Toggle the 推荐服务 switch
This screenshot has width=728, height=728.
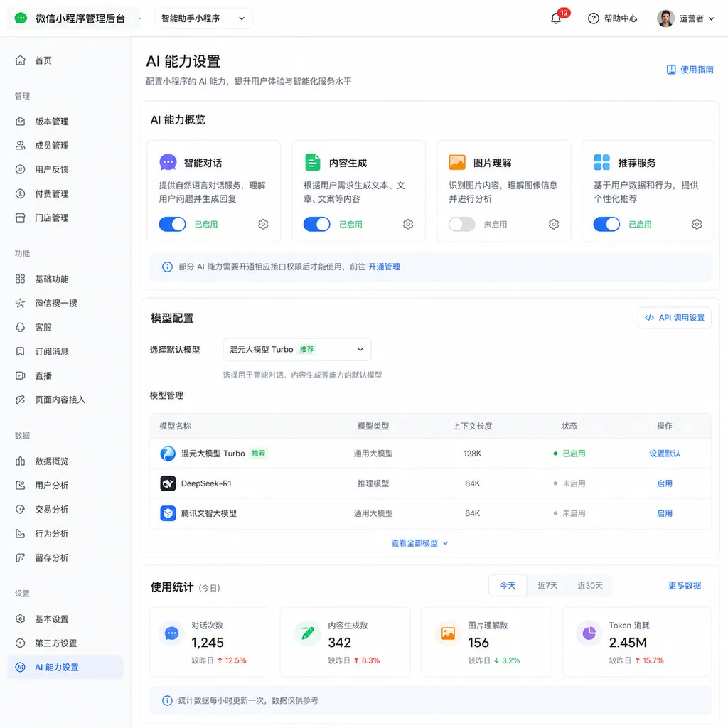click(x=606, y=224)
